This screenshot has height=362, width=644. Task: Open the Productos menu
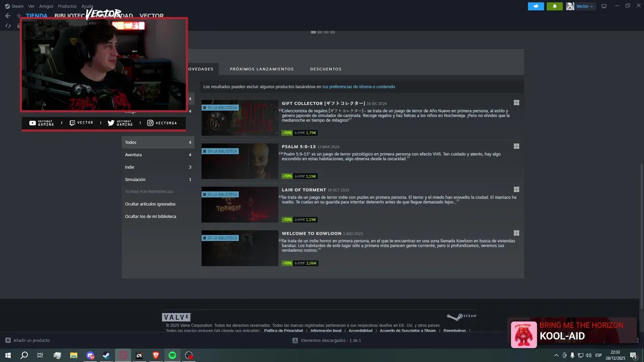(67, 6)
